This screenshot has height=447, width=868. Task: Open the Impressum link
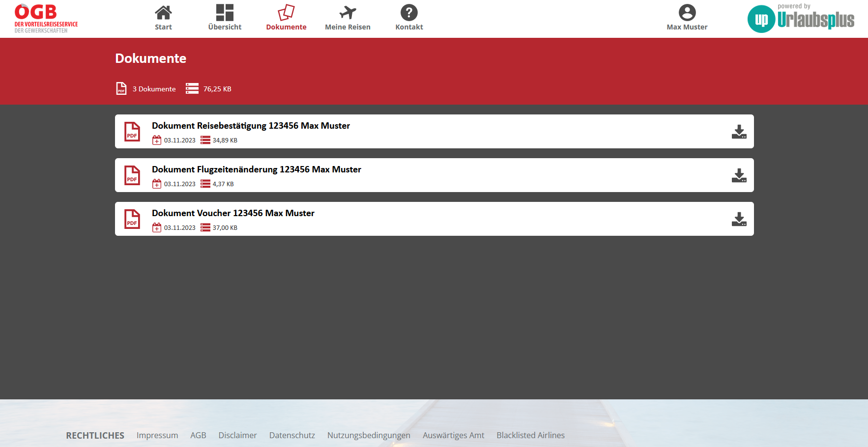coord(157,435)
